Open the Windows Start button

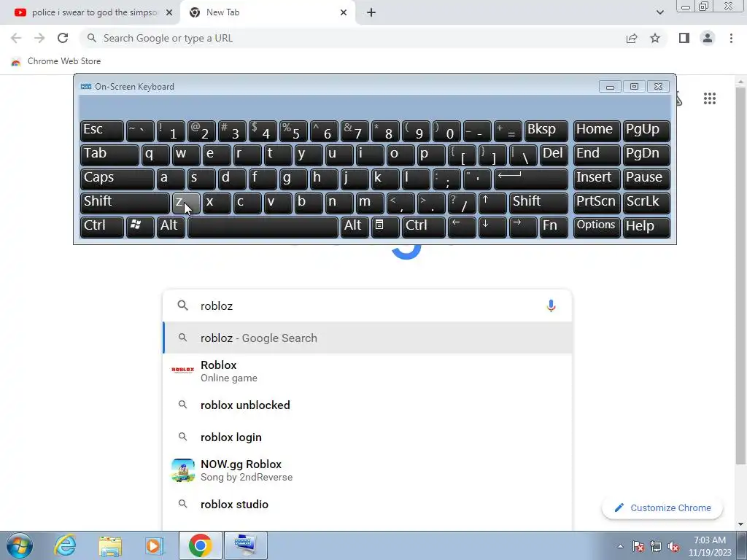[20, 545]
